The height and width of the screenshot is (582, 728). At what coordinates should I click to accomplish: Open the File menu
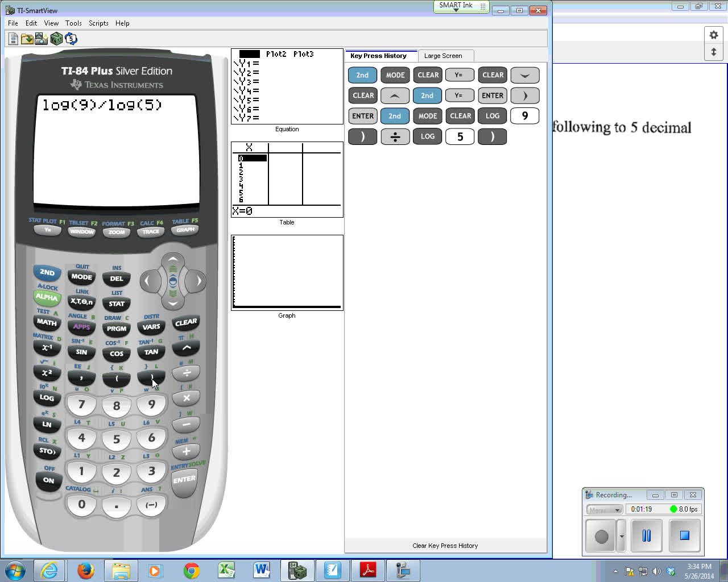(13, 23)
